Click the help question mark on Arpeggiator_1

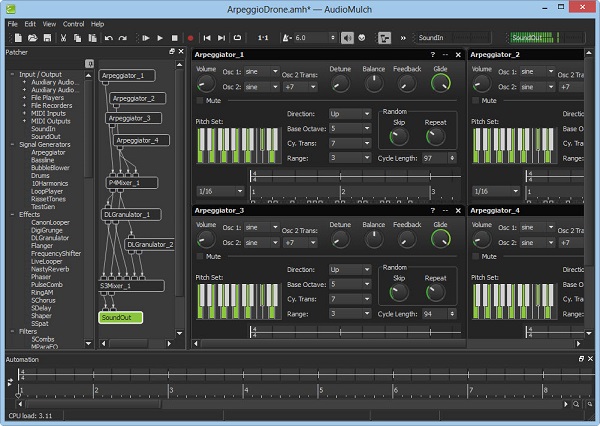point(433,54)
